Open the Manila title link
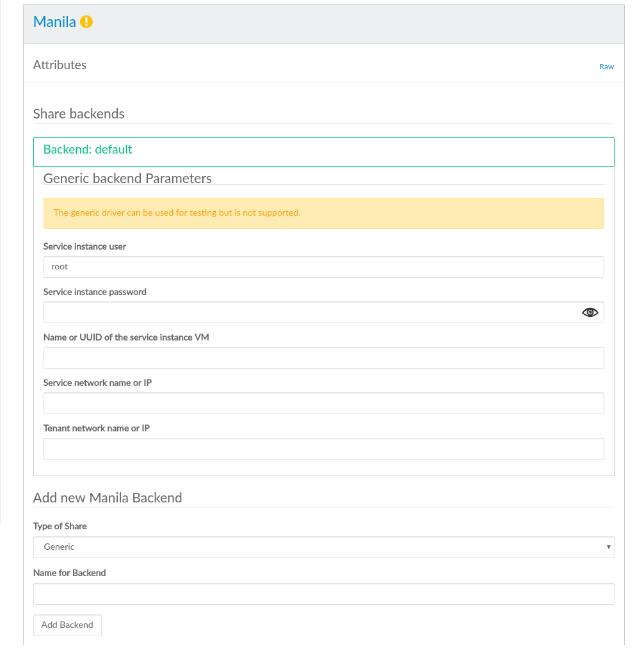This screenshot has width=644, height=649. click(54, 22)
